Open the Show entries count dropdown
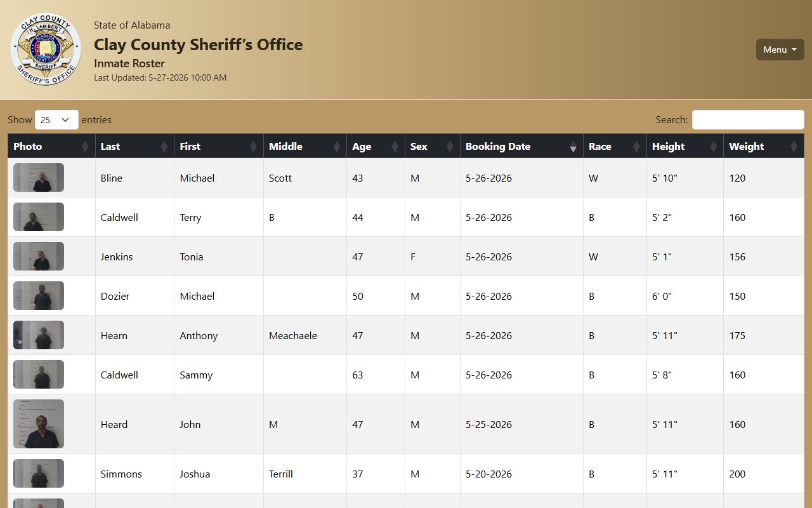The image size is (812, 508). pyautogui.click(x=56, y=119)
